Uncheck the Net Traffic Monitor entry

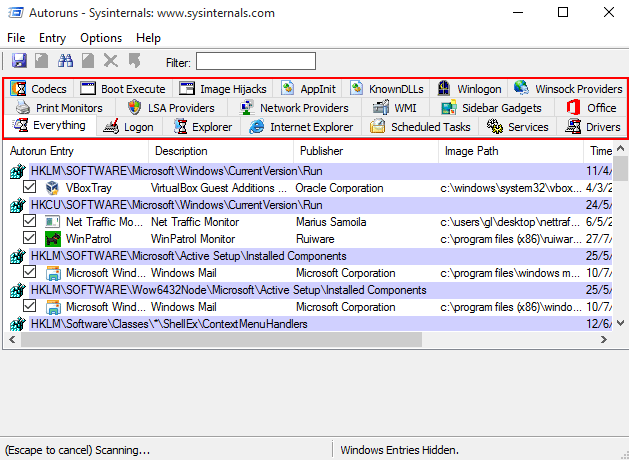[30, 221]
